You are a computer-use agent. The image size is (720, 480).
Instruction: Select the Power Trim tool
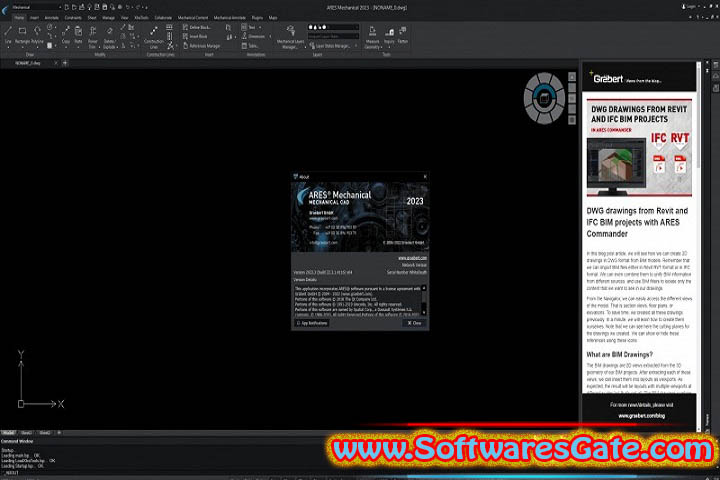click(93, 37)
